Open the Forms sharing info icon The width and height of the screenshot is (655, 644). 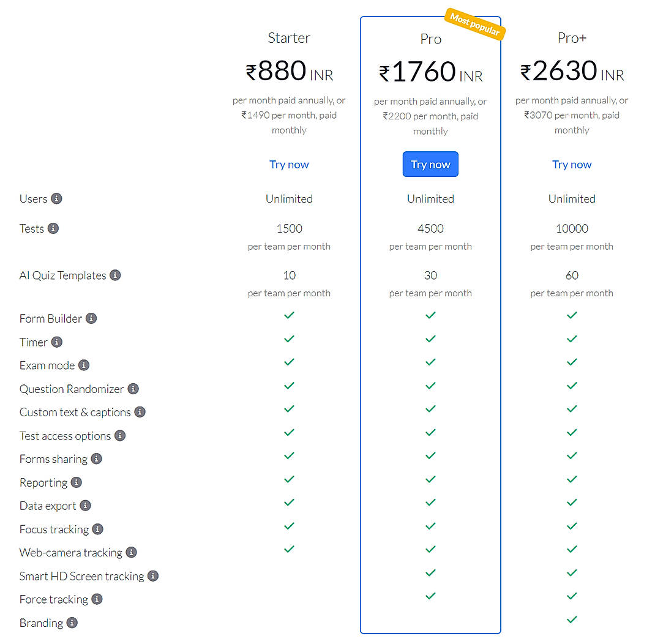96,459
